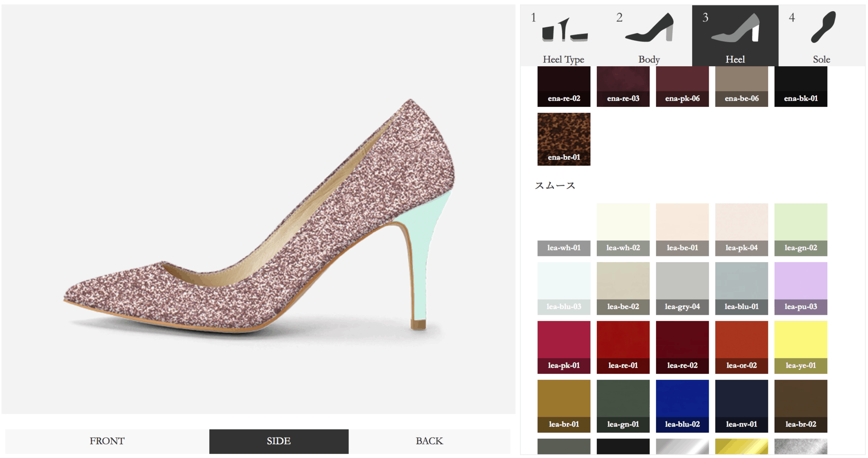Apply the lavender lea-pu-03 color
The width and height of the screenshot is (868, 458).
tap(800, 288)
